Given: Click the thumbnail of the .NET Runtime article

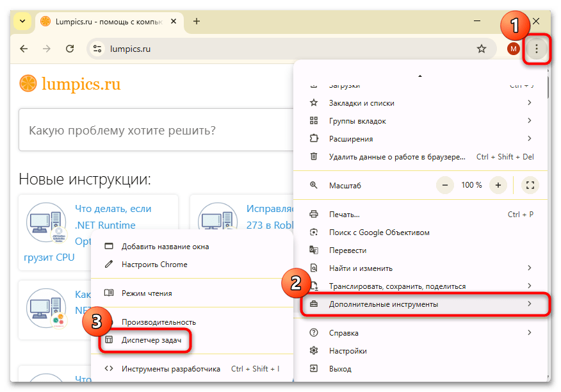Looking at the screenshot, I should click(x=47, y=222).
